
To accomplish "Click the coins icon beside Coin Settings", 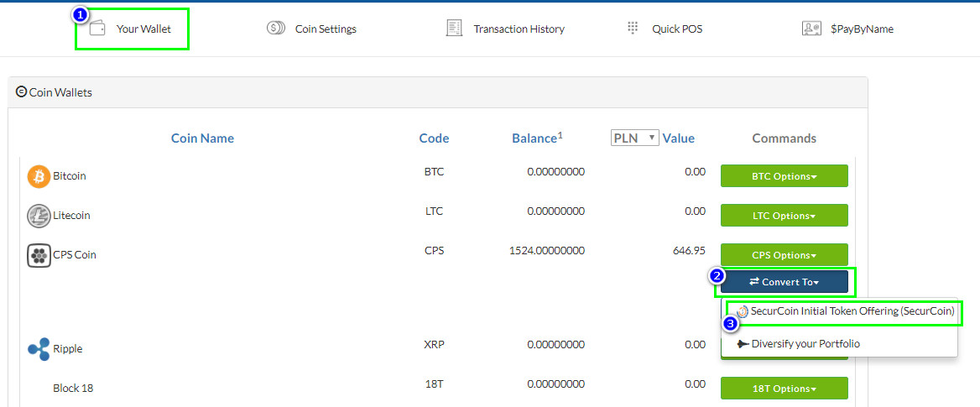I will (275, 29).
